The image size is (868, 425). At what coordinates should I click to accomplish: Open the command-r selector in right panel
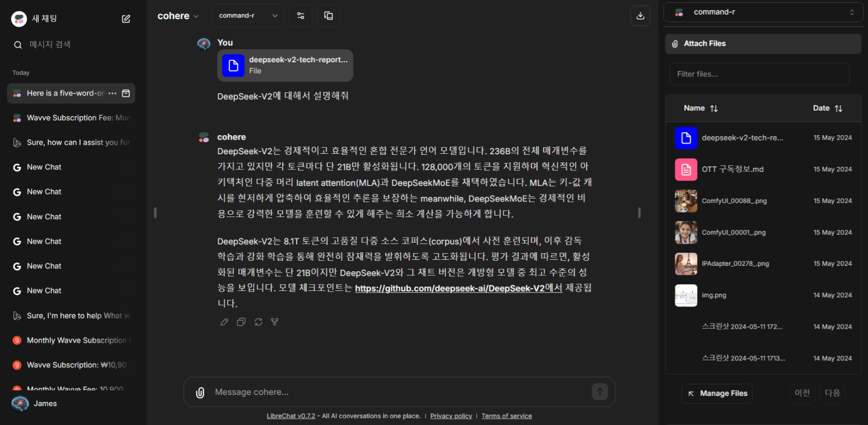click(763, 12)
